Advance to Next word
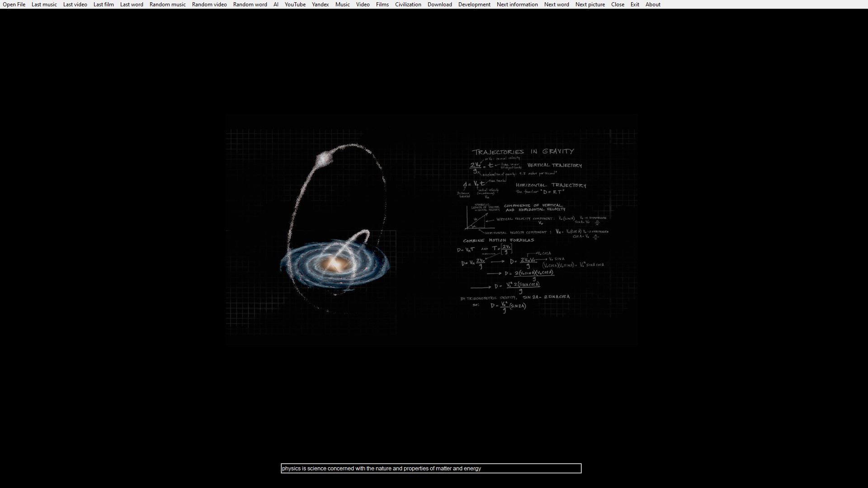The image size is (868, 488). click(x=557, y=5)
